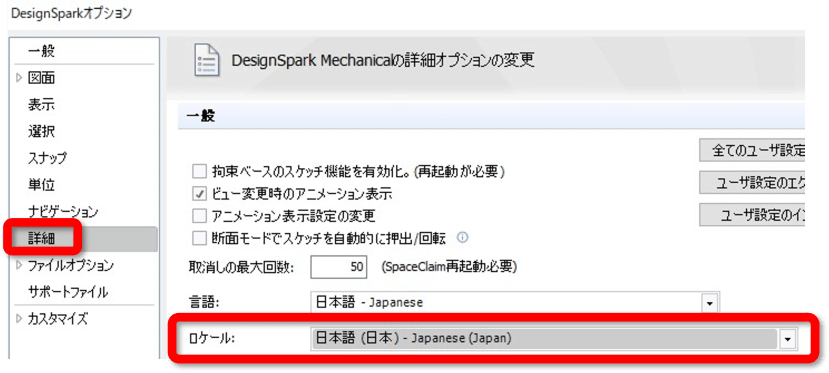The image size is (829, 373).
Task: Click the 全てのユーザ設定 button
Action: tap(752, 151)
